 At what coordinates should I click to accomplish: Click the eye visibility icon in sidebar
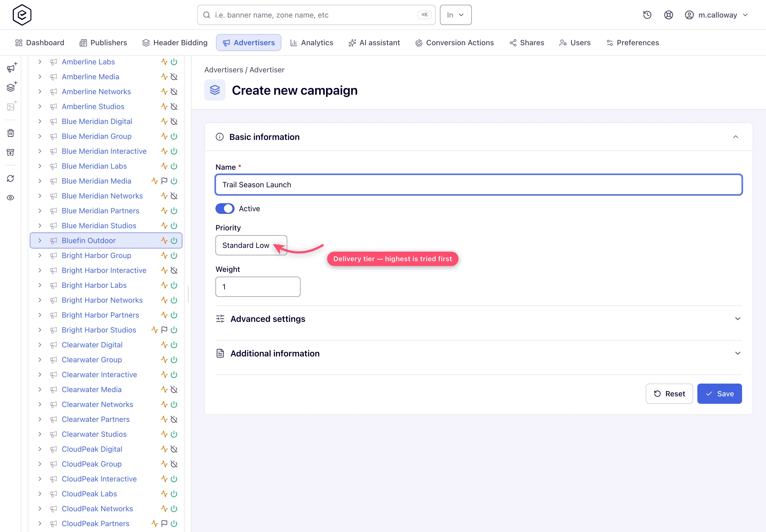click(11, 198)
